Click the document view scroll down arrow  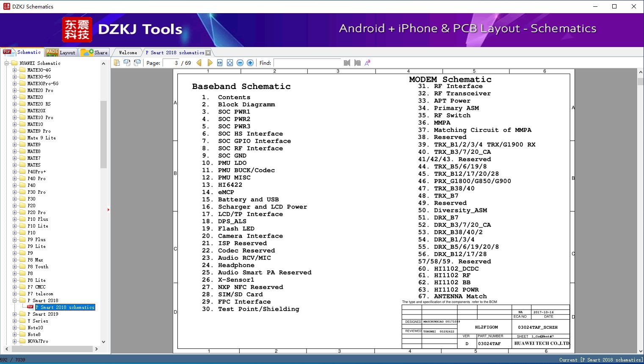click(x=640, y=350)
